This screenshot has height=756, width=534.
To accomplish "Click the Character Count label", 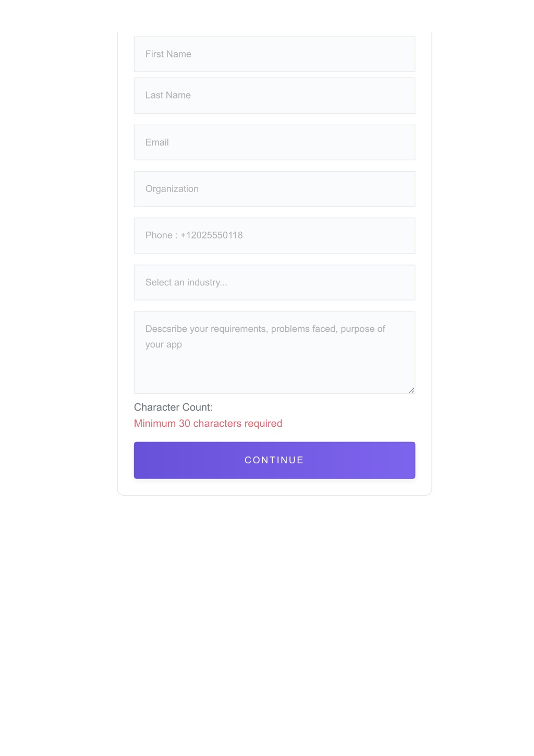I will pyautogui.click(x=173, y=407).
